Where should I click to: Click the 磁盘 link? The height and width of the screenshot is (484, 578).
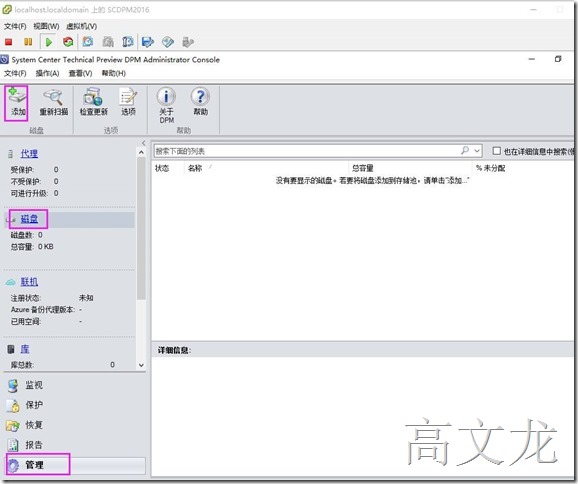[29, 219]
